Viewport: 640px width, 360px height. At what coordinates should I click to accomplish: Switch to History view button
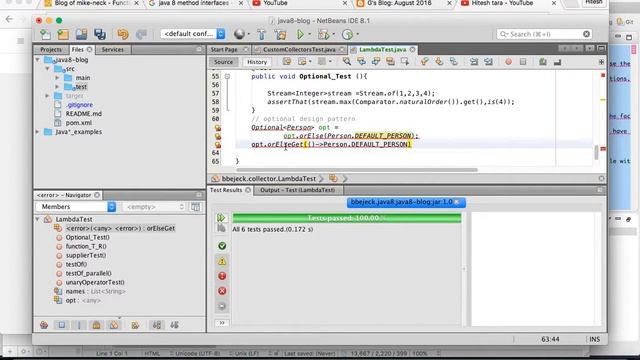(257, 62)
